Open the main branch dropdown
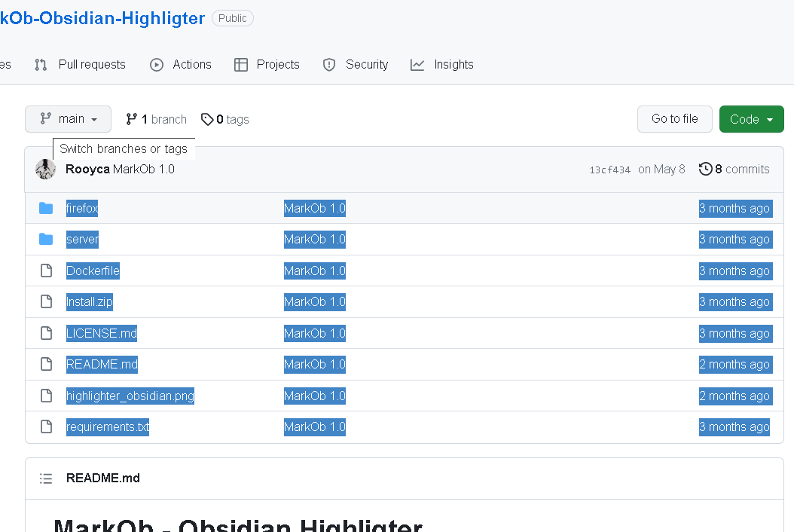This screenshot has height=532, width=794. (68, 119)
